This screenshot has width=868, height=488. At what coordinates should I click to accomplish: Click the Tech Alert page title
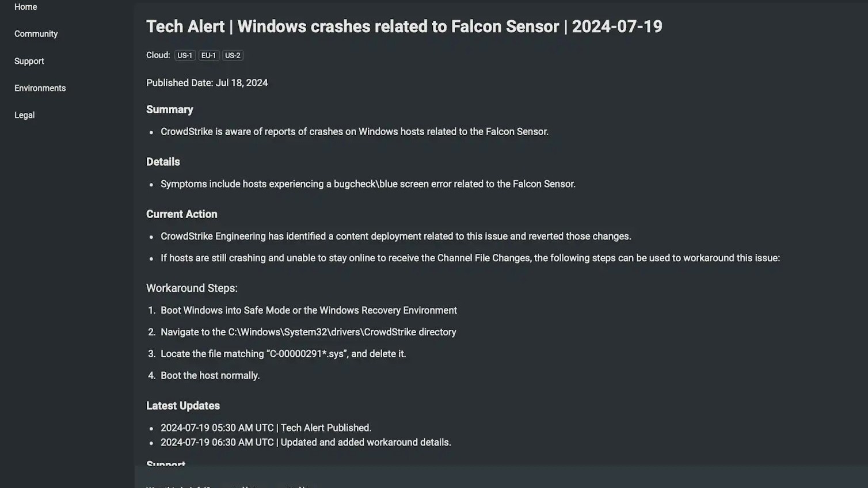[404, 26]
